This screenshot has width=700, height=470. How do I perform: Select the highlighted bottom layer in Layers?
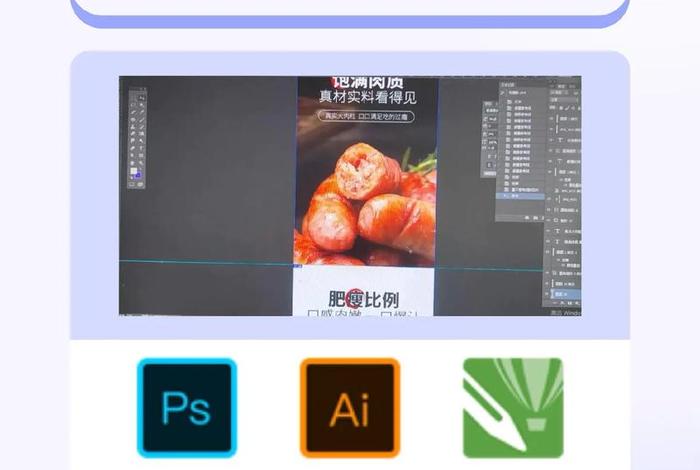566,294
